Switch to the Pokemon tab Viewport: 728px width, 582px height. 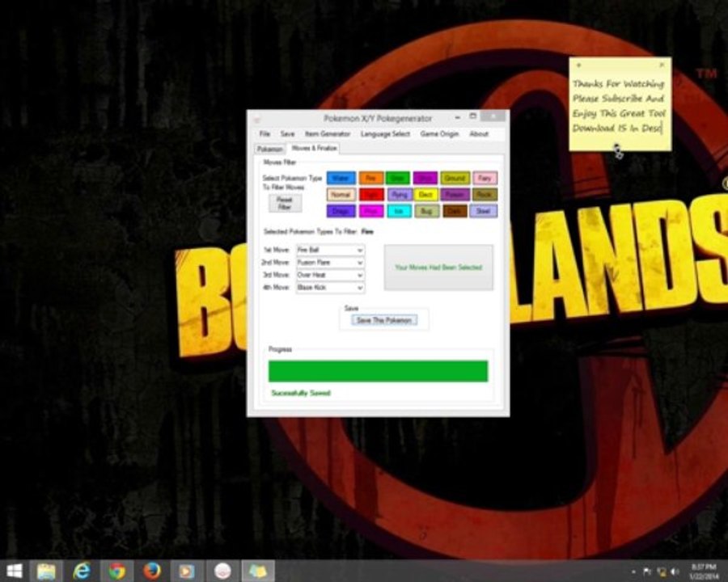pyautogui.click(x=269, y=149)
